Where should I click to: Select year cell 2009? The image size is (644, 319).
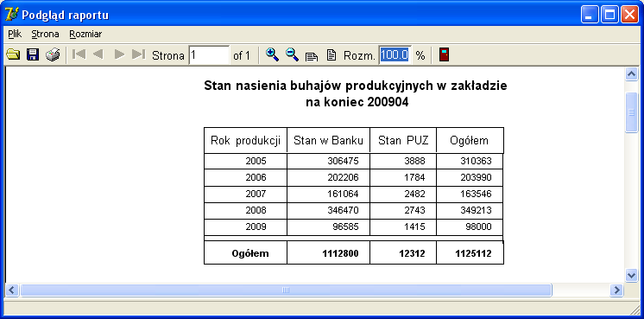coord(256,226)
